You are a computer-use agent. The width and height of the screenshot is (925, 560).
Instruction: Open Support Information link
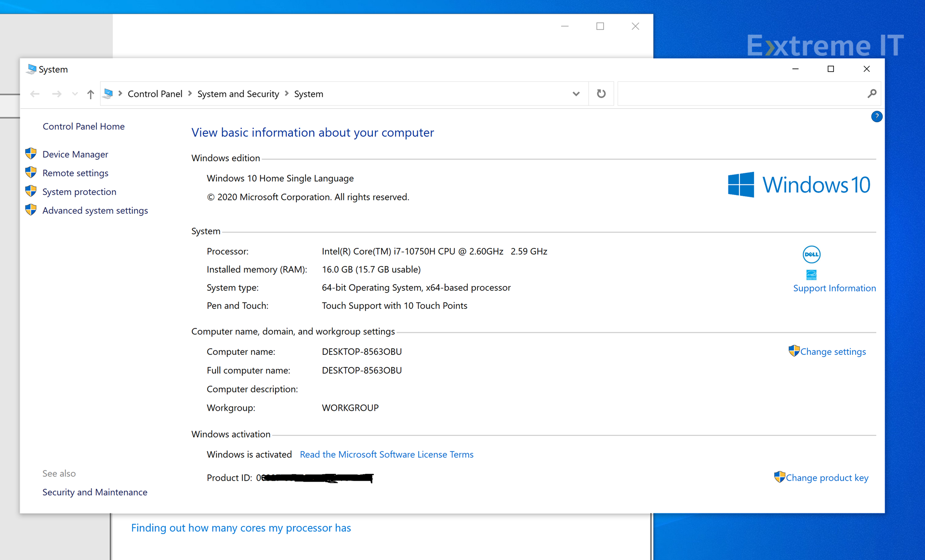834,288
